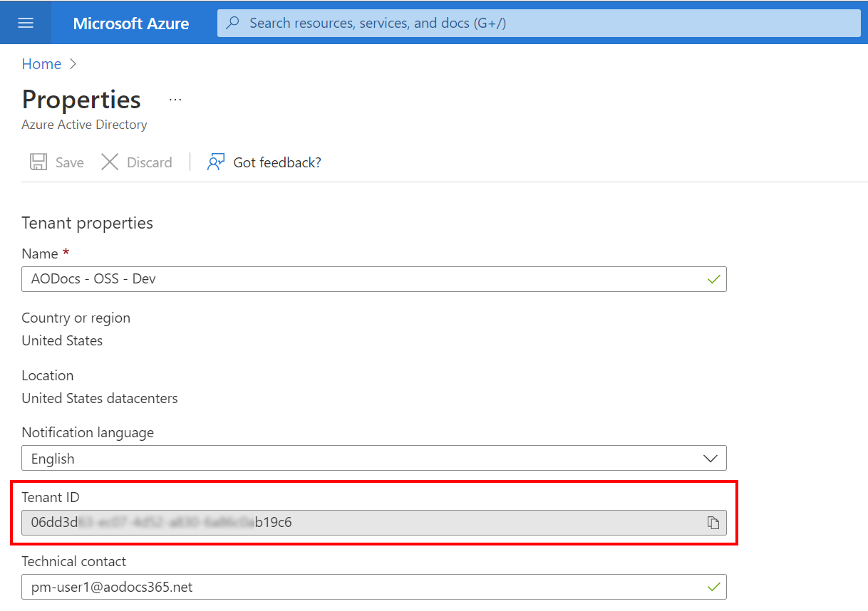The height and width of the screenshot is (611, 868).
Task: Expand the Notification language dropdown arrow
Action: click(711, 459)
